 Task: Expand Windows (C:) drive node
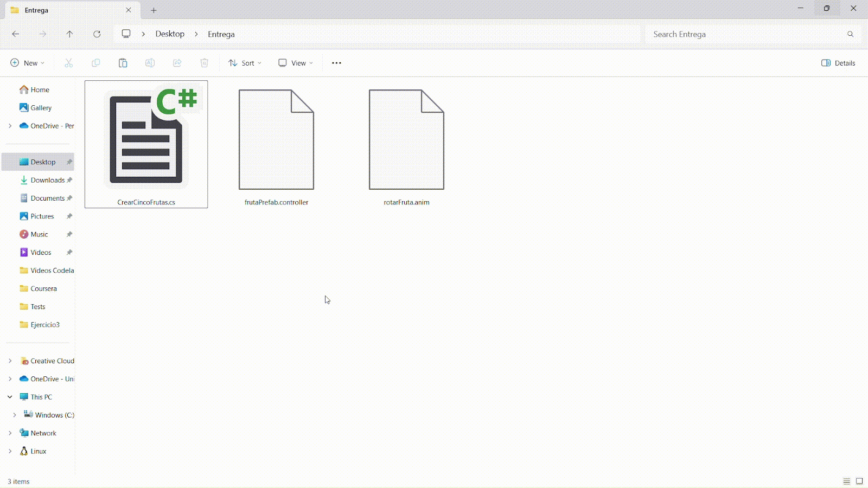point(15,415)
